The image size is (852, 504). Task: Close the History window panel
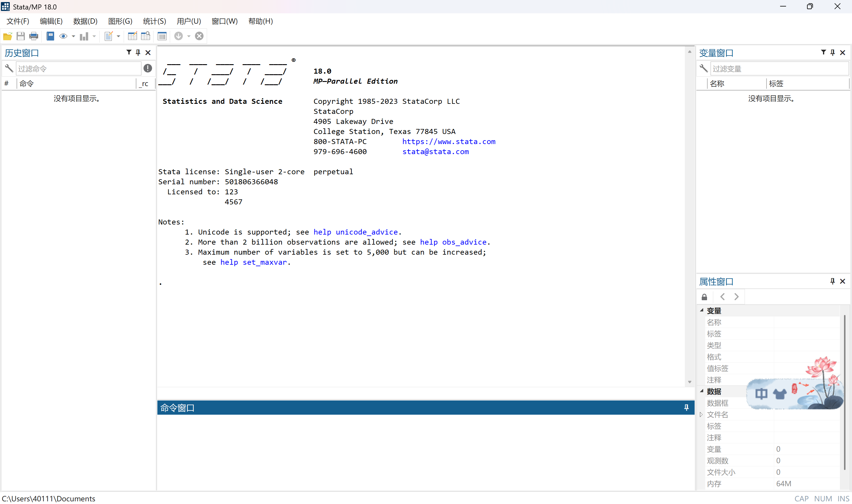[148, 52]
